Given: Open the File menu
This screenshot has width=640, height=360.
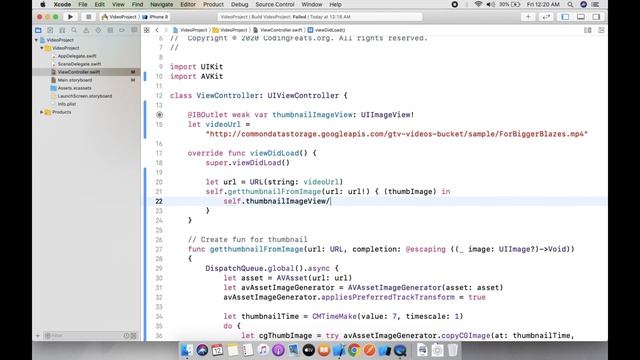Looking at the screenshot, I should (x=83, y=4).
